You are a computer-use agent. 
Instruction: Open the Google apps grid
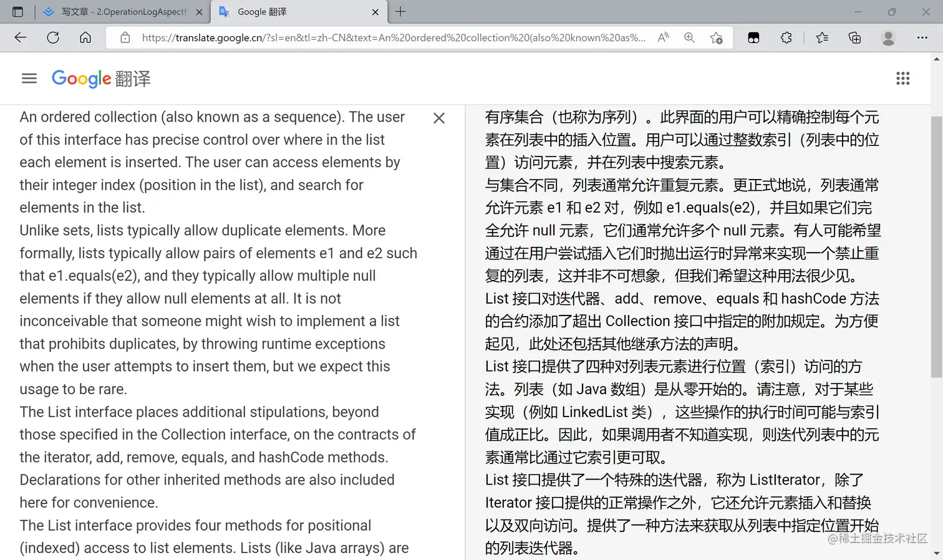pos(902,78)
